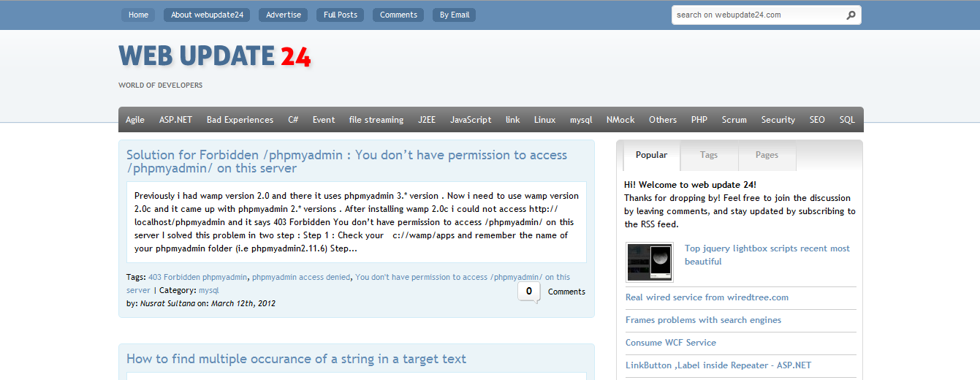
Task: Switch to the Tags tab
Action: (x=708, y=155)
